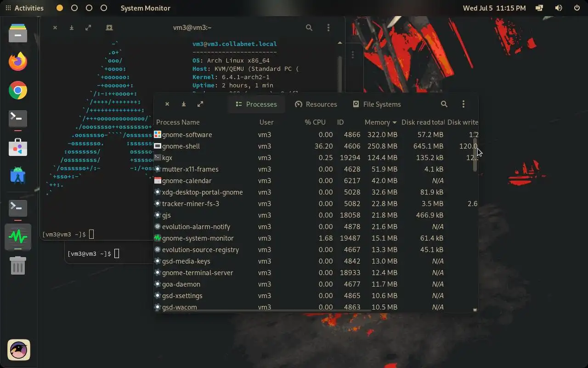The width and height of the screenshot is (588, 368).
Task: Select the gsd-media-keys process row
Action: pyautogui.click(x=316, y=261)
